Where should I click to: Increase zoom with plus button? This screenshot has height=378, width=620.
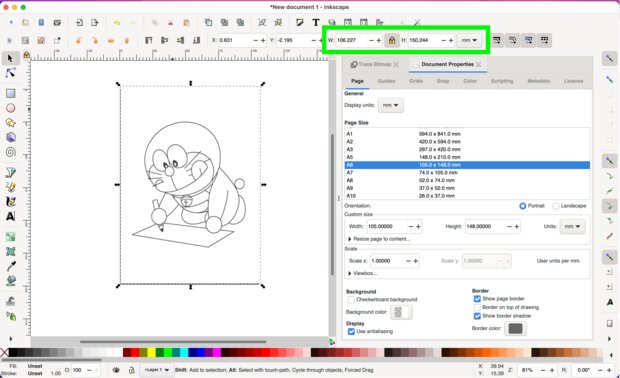pyautogui.click(x=552, y=370)
